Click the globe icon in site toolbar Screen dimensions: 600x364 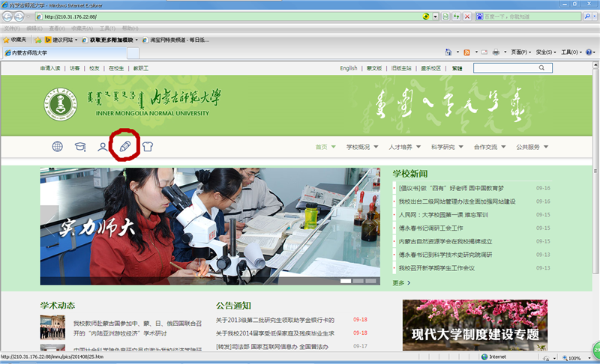[58, 147]
